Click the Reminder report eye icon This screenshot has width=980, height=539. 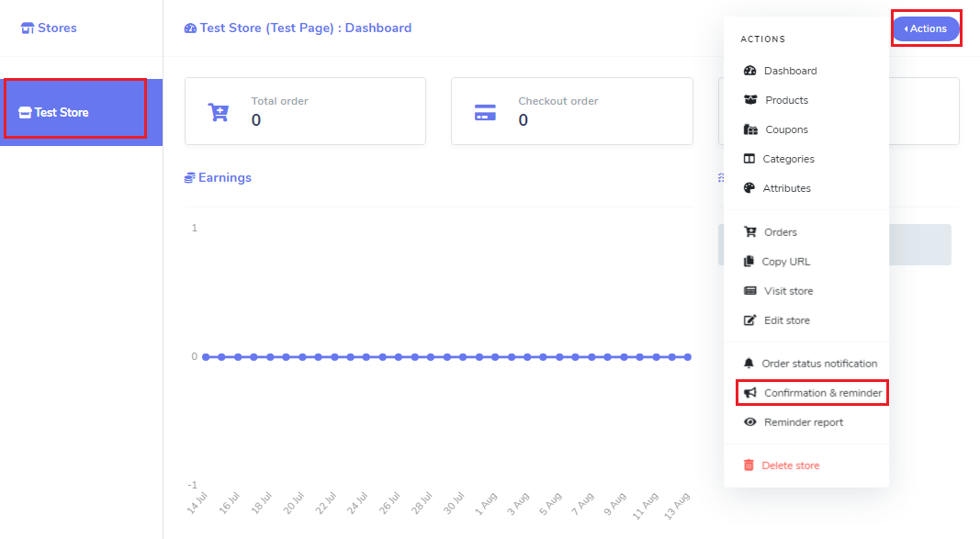(x=749, y=422)
